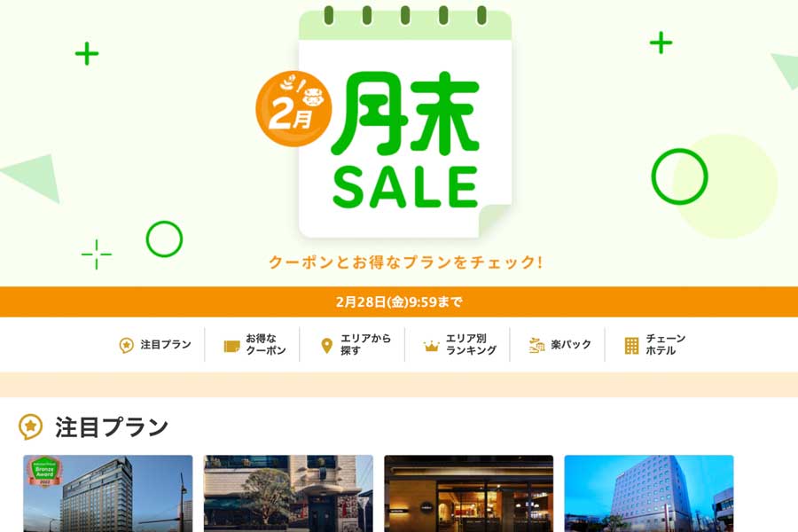Screen dimensions: 798x532
Task: Go to エリア別ランキング section
Action: (x=459, y=345)
